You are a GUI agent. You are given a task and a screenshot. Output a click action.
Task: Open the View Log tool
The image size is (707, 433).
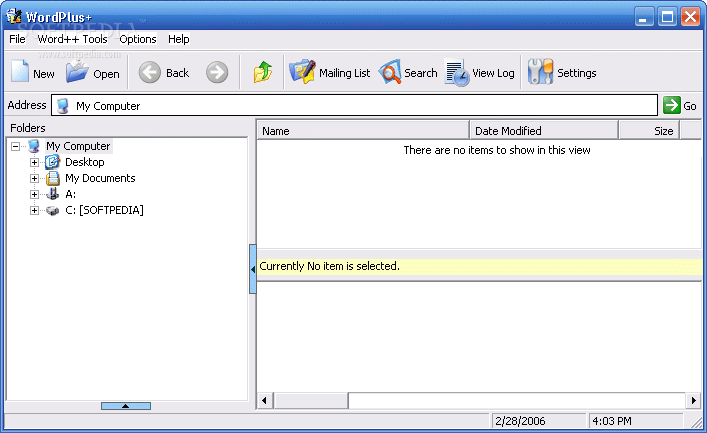click(480, 72)
